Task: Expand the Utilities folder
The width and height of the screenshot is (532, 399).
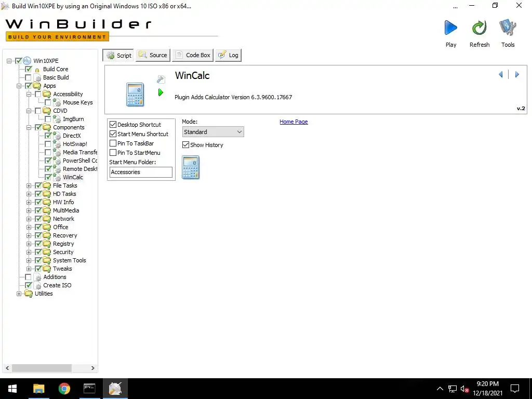Action: tap(19, 294)
